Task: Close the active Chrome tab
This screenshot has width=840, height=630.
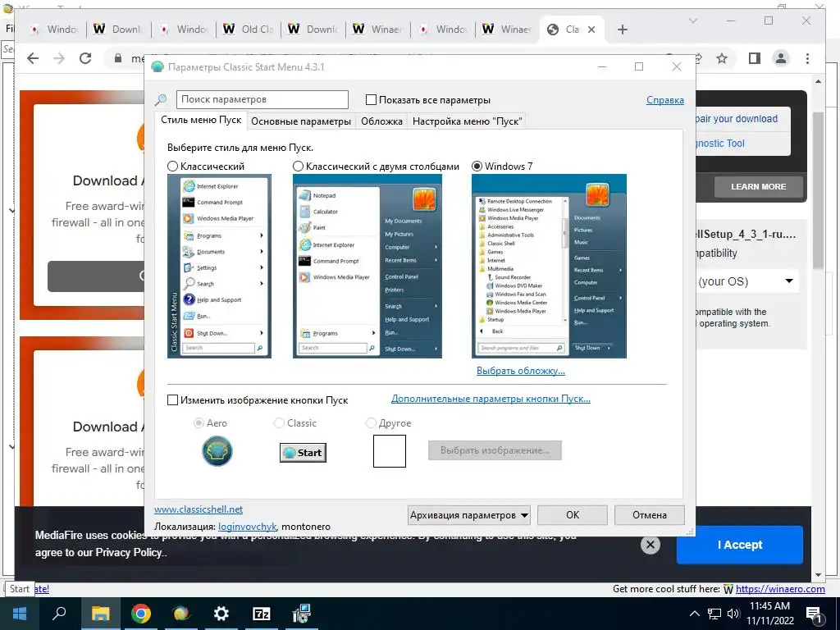Action: (591, 30)
